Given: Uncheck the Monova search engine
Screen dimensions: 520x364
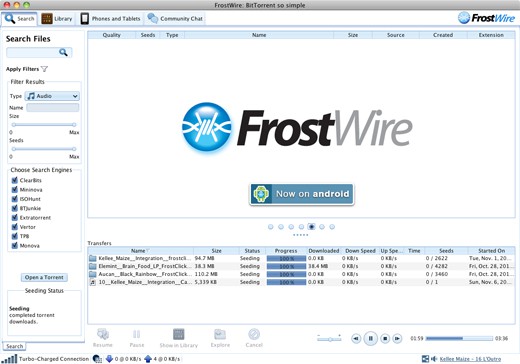Looking at the screenshot, I should 14,246.
